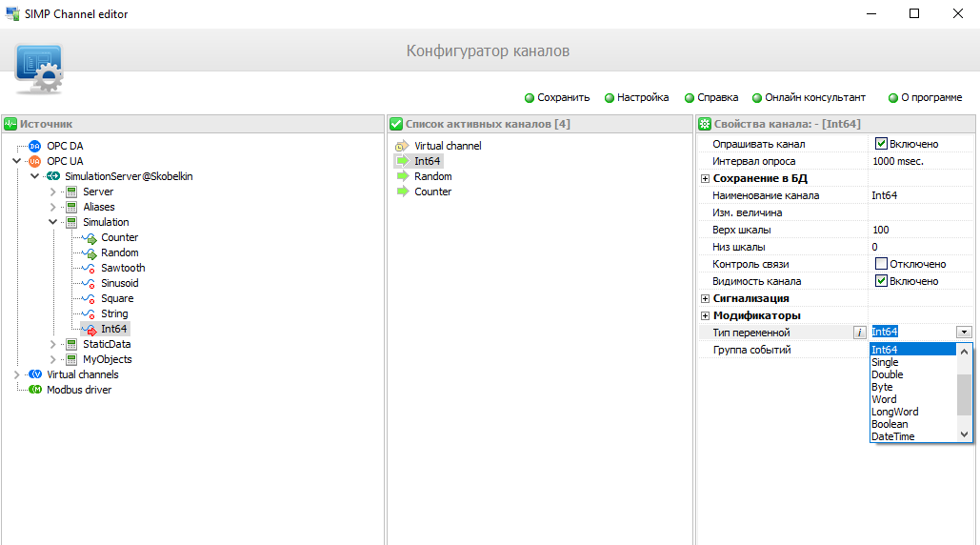
Task: Click the green arrow icon beside Int64 channel
Action: pyautogui.click(x=403, y=161)
